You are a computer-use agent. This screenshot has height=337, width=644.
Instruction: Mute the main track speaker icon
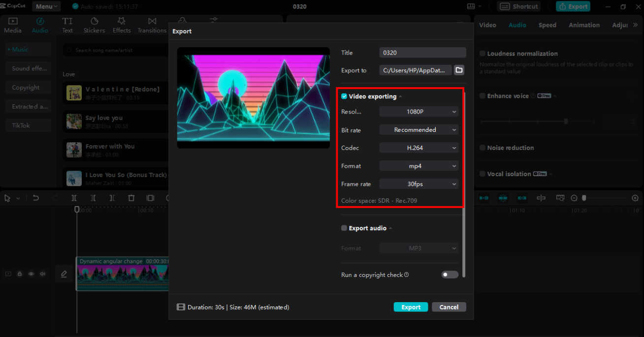click(42, 274)
